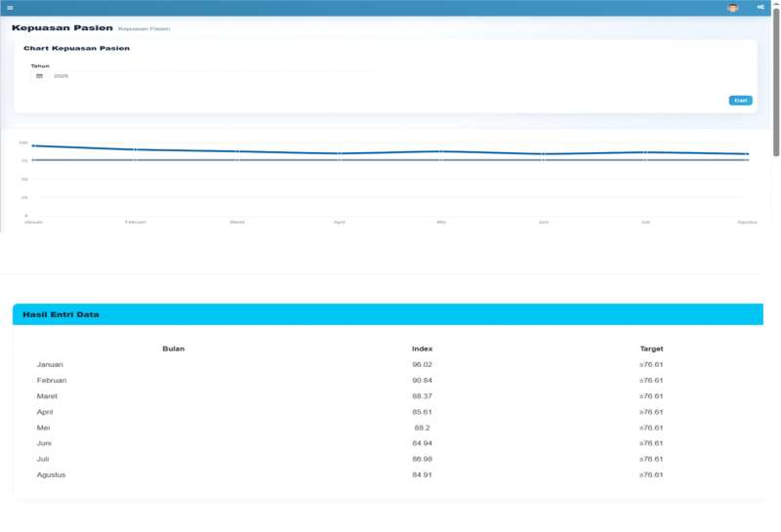
Task: Click the Hasil Entri Data panel header
Action: 388,314
